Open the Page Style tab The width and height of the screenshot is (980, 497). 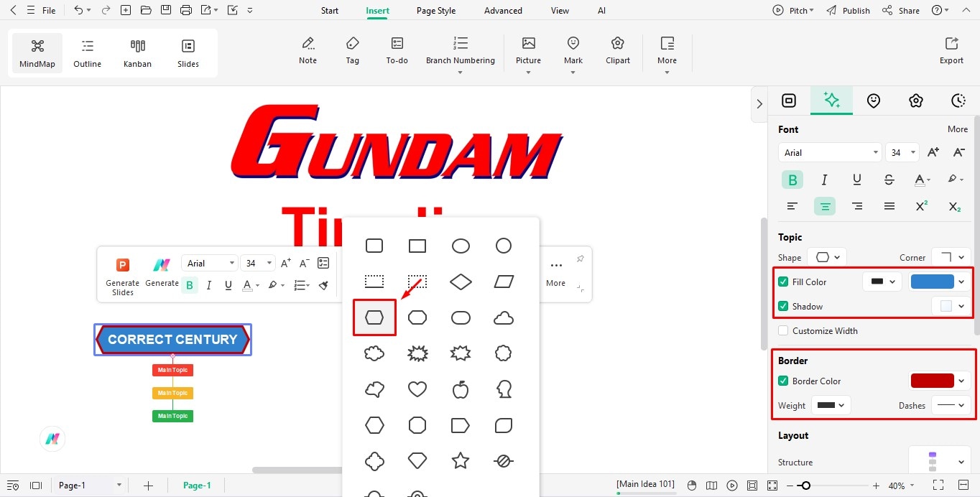(x=436, y=11)
